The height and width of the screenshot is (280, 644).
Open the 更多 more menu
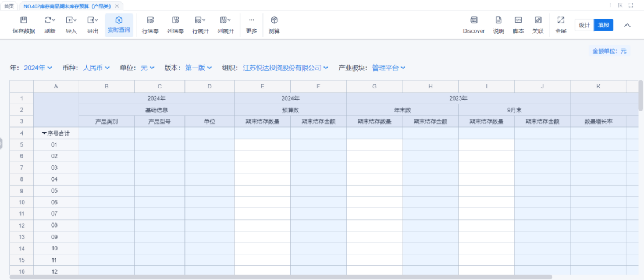[x=251, y=21]
